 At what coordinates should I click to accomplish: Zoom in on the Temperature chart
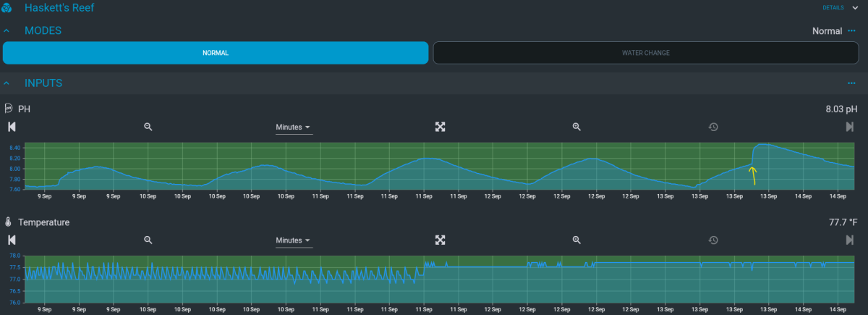coord(576,240)
